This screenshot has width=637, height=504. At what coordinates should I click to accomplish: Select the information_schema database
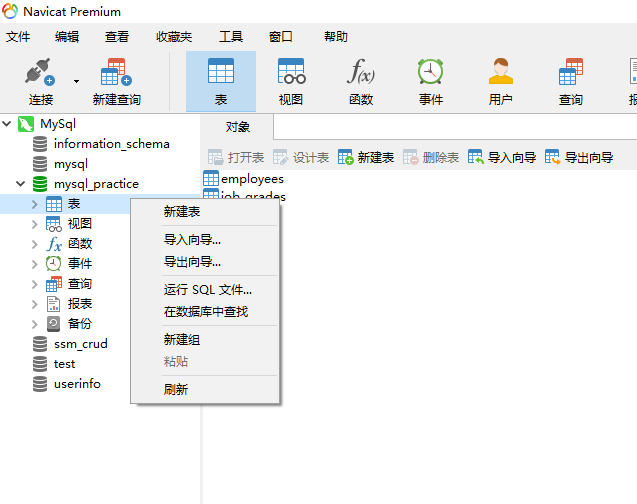111,144
